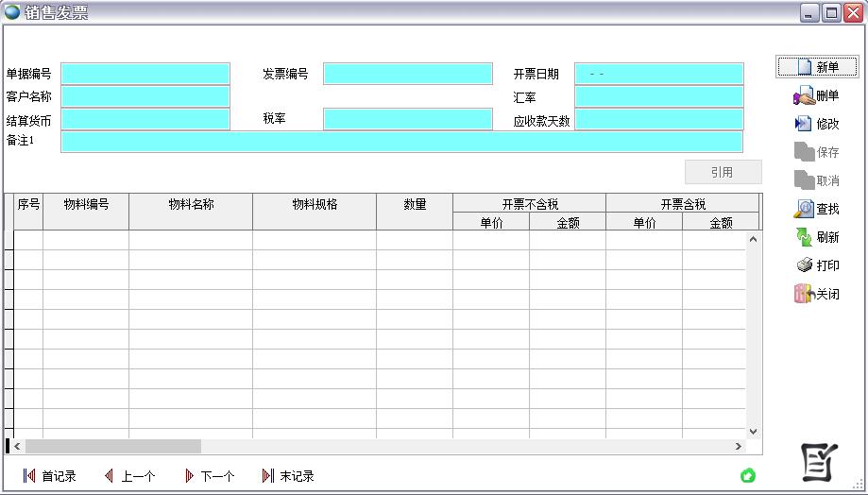Click the notepad checklist icon bottom right

pos(819,460)
